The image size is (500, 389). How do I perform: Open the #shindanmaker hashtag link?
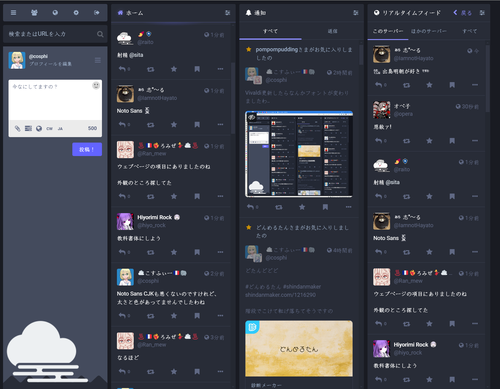coord(302,287)
